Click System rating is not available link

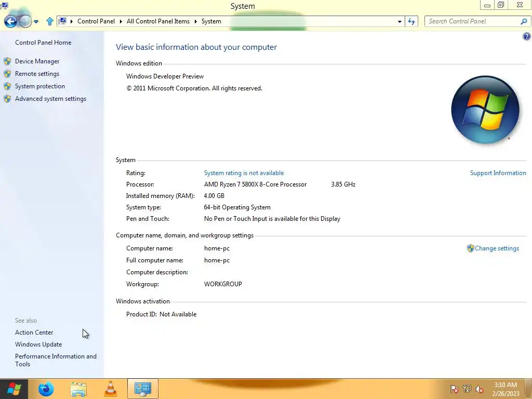tap(244, 173)
